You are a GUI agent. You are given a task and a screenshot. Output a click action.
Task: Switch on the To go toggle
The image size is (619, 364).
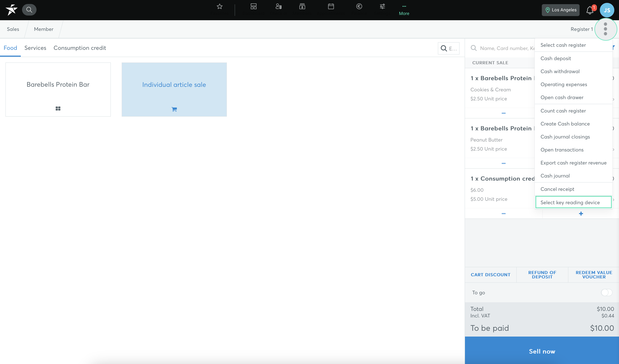tap(607, 292)
